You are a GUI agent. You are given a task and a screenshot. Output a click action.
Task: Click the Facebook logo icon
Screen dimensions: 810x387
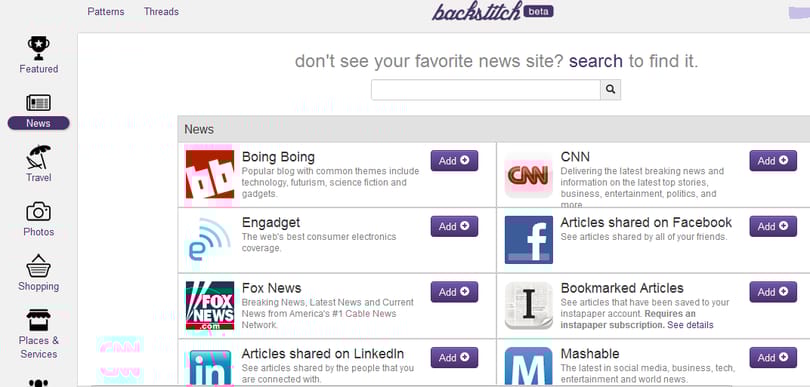click(528, 240)
